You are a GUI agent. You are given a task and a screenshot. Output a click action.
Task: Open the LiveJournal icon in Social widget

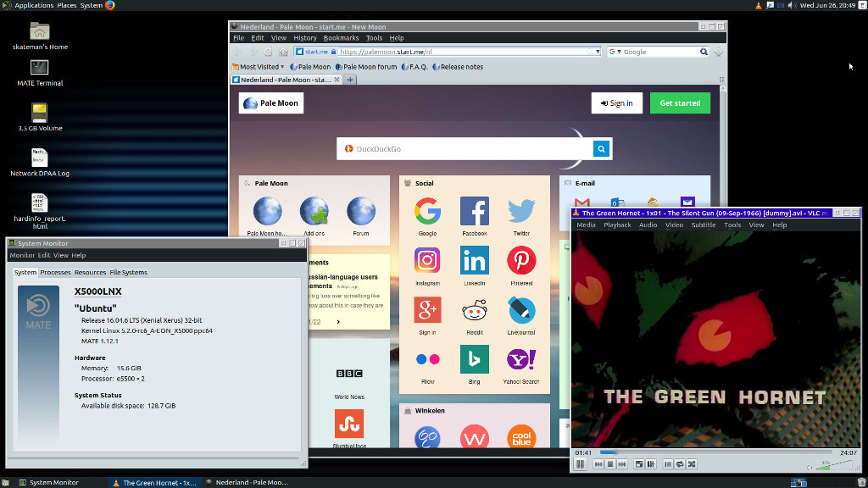point(521,310)
